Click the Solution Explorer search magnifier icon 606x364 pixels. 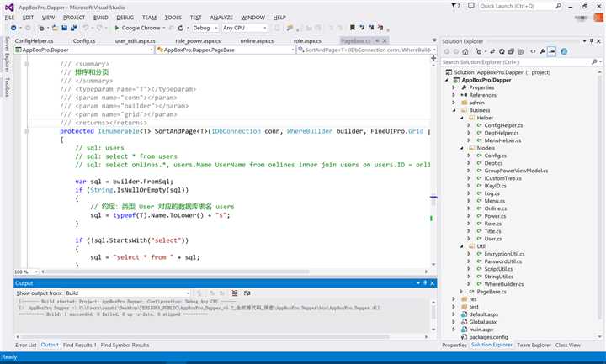coord(594,61)
